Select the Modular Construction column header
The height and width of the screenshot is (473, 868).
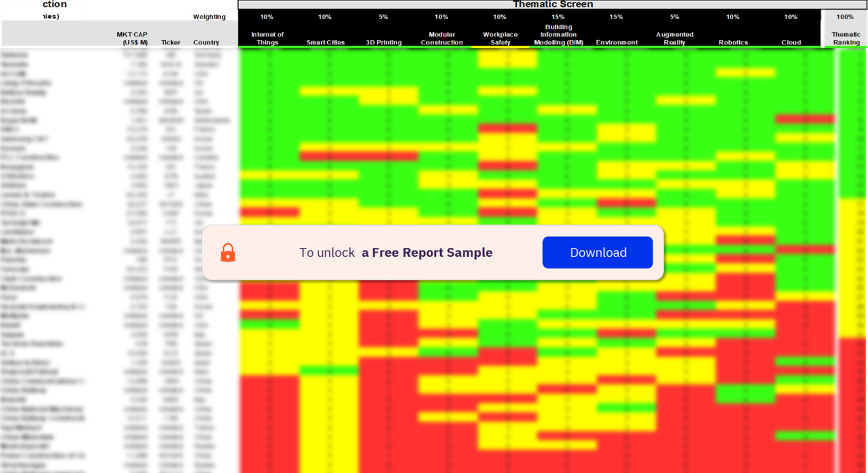(442, 38)
